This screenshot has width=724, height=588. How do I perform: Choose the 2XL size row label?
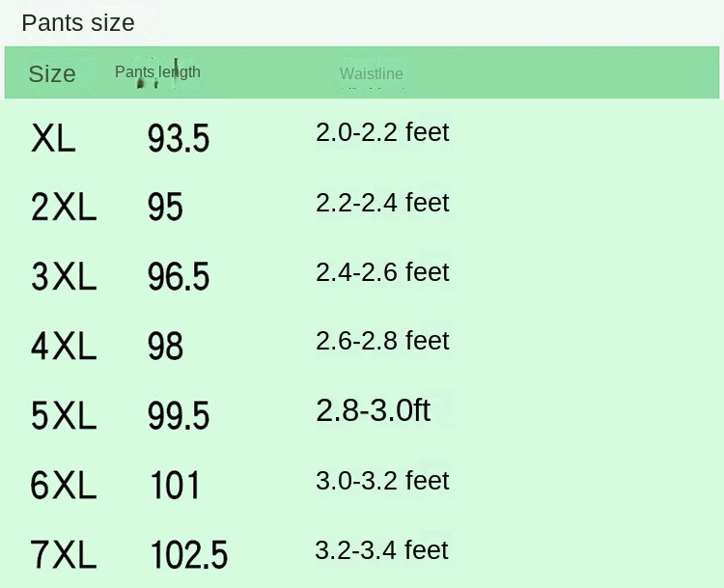pos(64,208)
